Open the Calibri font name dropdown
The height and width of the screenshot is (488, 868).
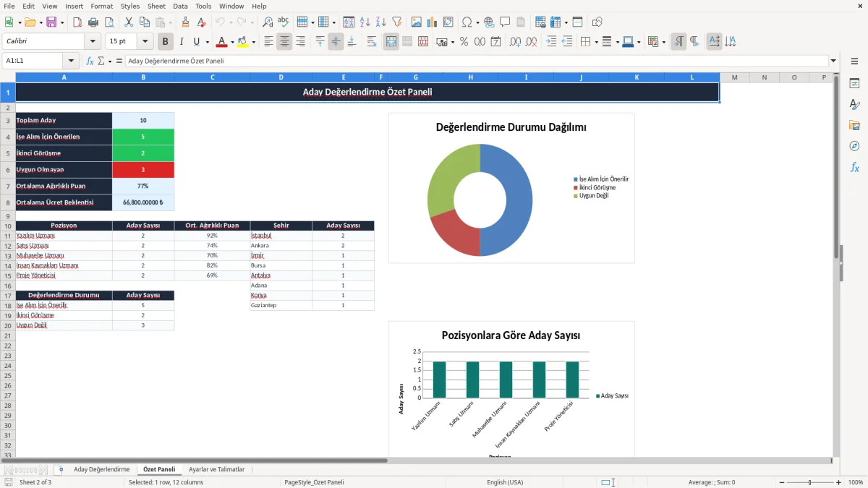point(93,42)
